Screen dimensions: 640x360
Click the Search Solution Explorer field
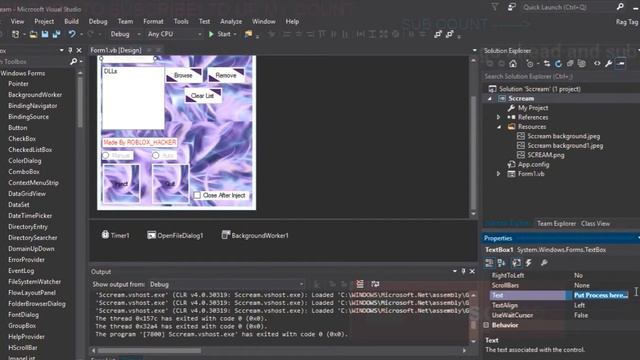click(560, 76)
